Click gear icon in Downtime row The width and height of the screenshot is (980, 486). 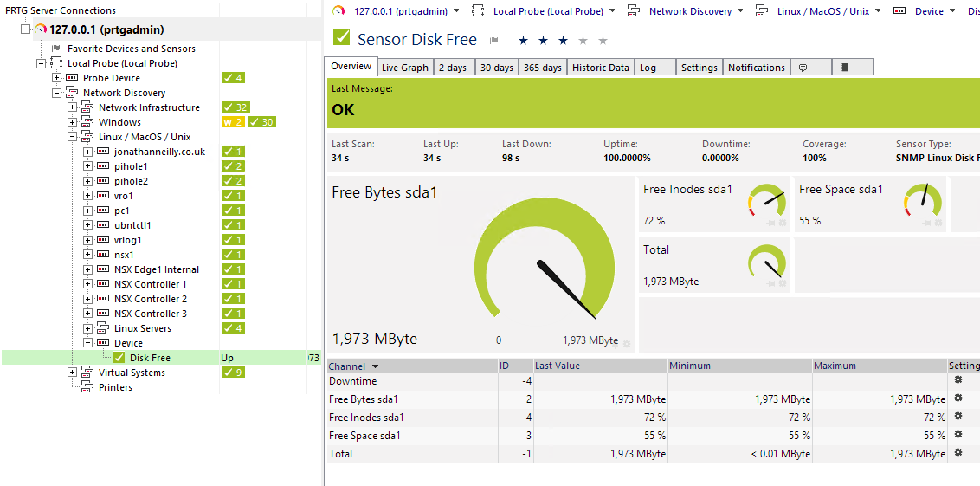pyautogui.click(x=958, y=379)
